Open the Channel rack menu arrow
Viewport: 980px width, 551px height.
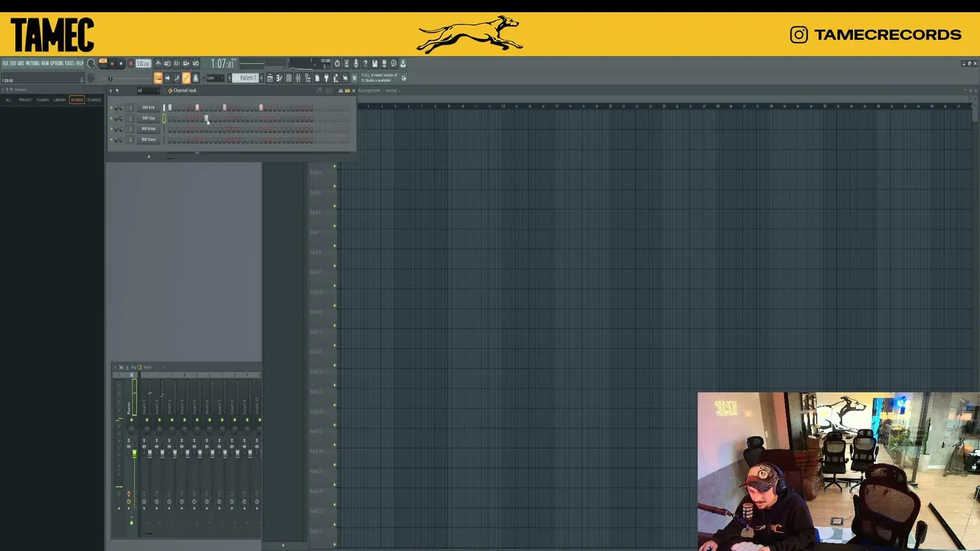pos(110,90)
